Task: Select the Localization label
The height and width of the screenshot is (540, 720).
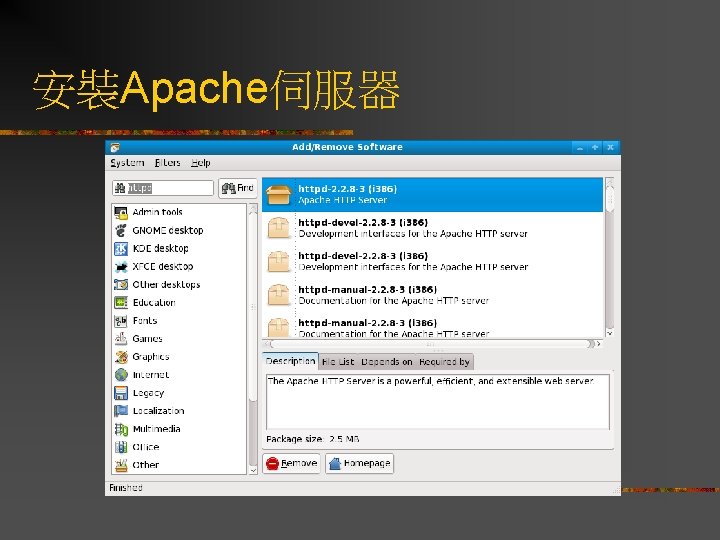Action: coord(158,411)
